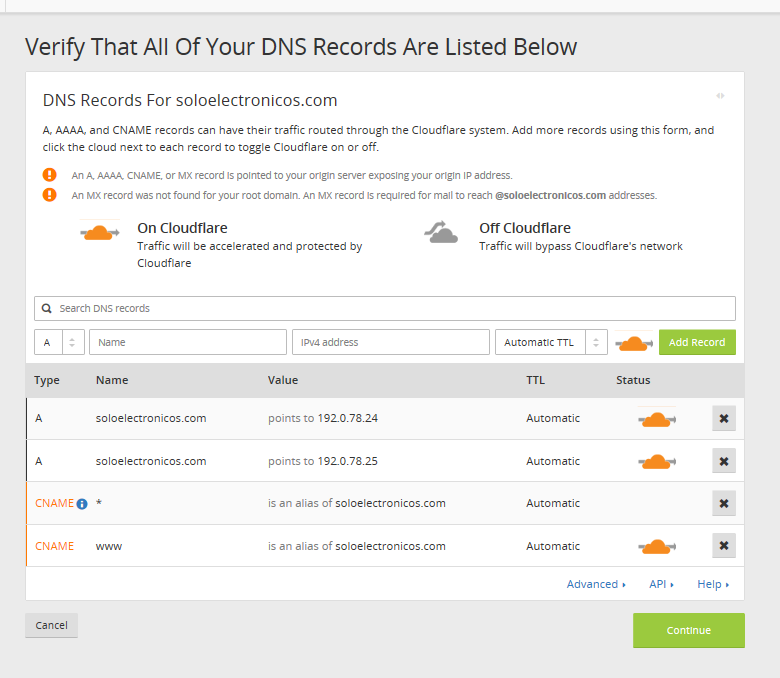The height and width of the screenshot is (678, 780).
Task: Click the expand arrows icon in panel corner
Action: pyautogui.click(x=720, y=96)
